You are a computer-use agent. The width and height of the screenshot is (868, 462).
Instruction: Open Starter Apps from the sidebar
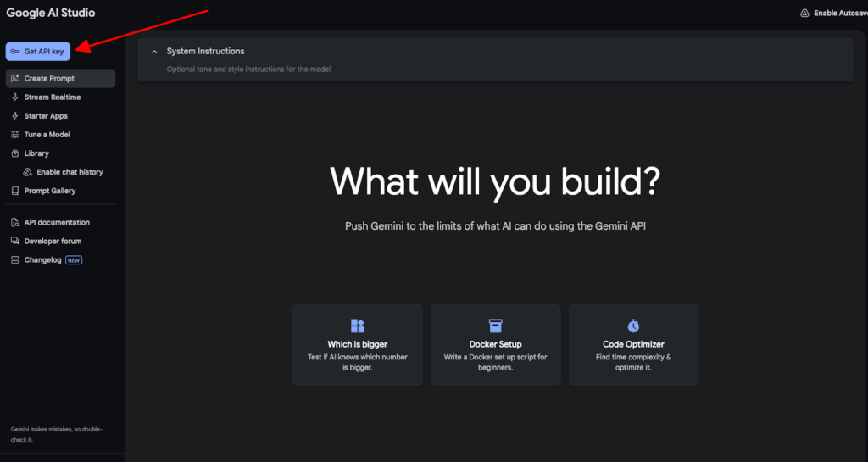(x=60, y=116)
